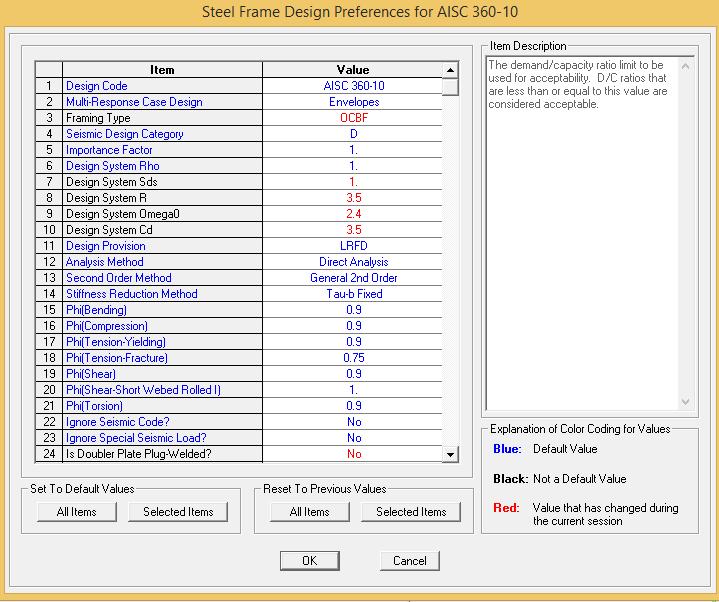
Task: Select the Design System R label
Action: [162, 198]
